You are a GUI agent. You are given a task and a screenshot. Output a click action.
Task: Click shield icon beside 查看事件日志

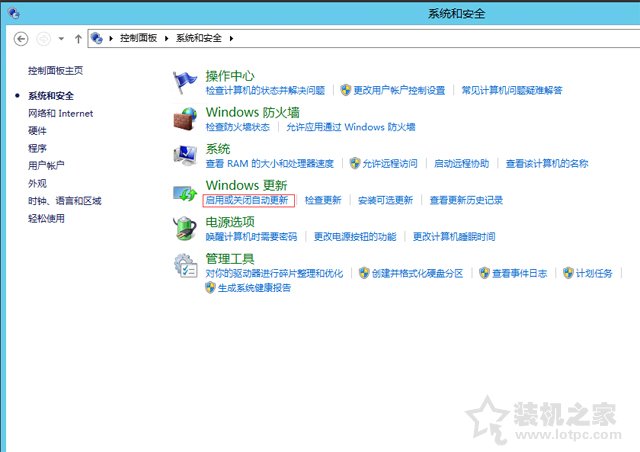[x=484, y=273]
